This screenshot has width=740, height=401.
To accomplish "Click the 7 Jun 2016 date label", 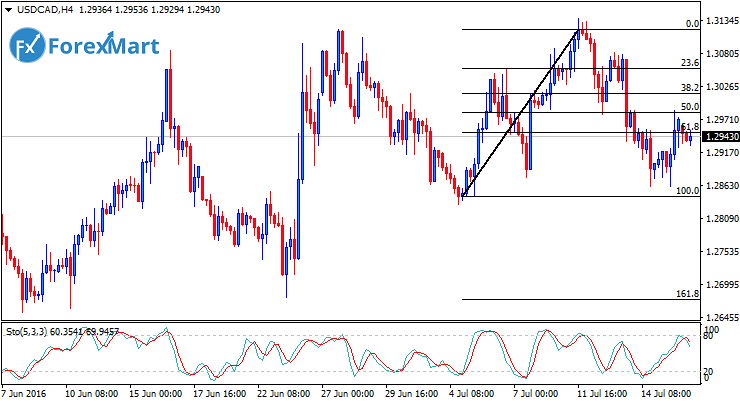I will click(x=27, y=393).
